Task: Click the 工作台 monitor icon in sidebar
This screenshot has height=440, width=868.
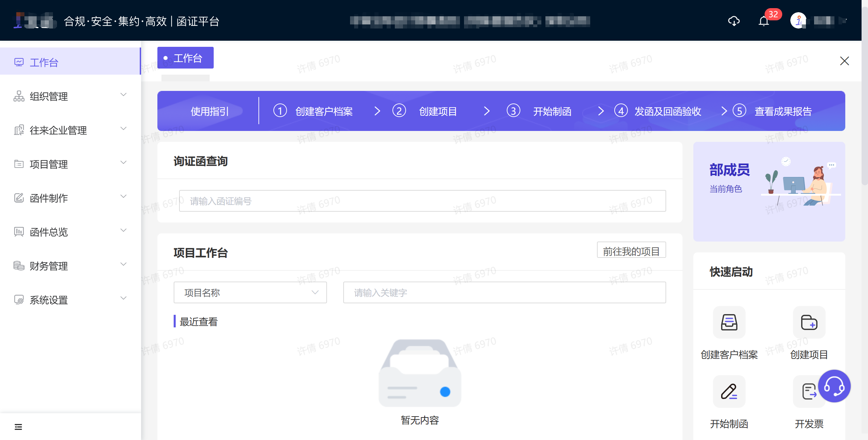Action: [x=19, y=62]
